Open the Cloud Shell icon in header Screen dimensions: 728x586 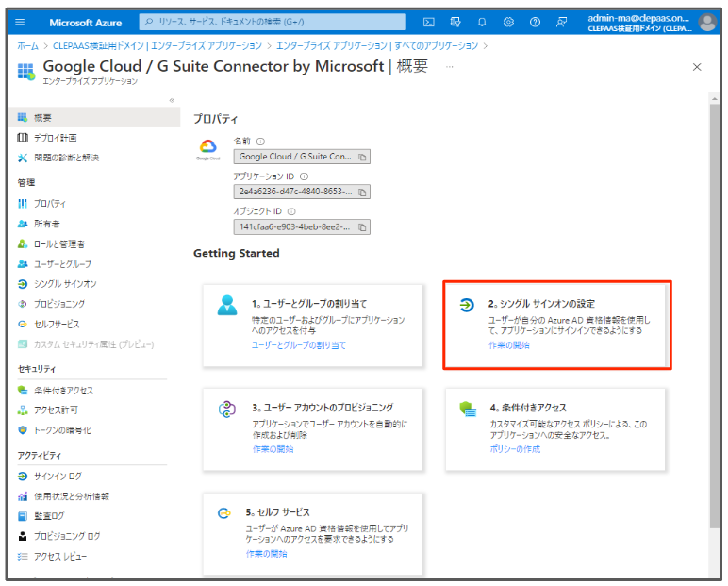(429, 22)
